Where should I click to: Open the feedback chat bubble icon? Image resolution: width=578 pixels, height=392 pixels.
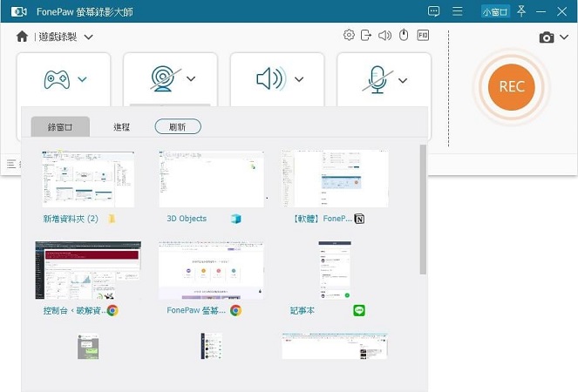[x=434, y=11]
